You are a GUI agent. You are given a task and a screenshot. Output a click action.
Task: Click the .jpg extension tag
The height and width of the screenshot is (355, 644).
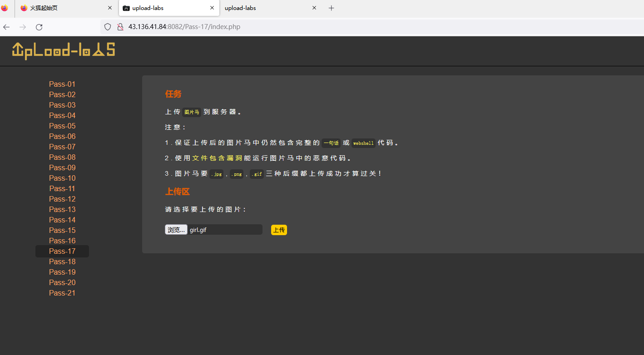[217, 174]
